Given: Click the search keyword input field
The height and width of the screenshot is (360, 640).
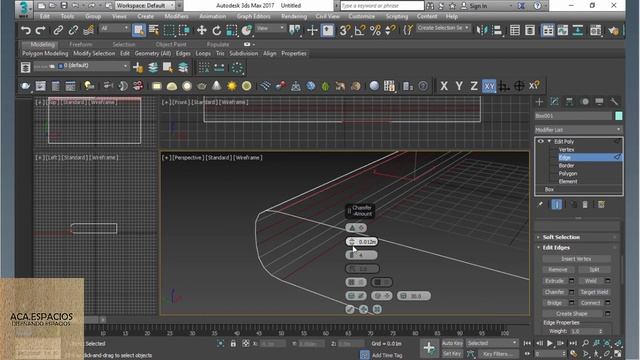Looking at the screenshot, I should point(382,6).
